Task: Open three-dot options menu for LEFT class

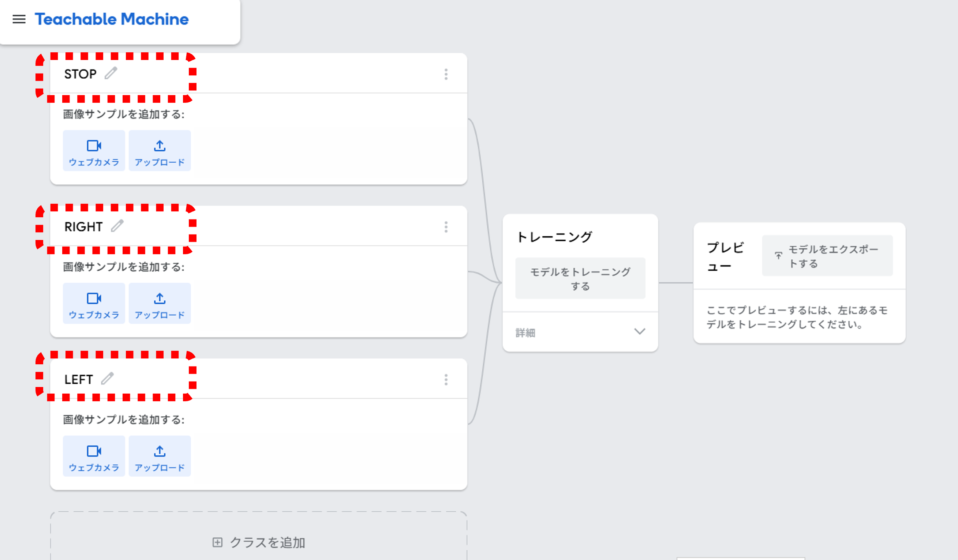Action: (446, 380)
